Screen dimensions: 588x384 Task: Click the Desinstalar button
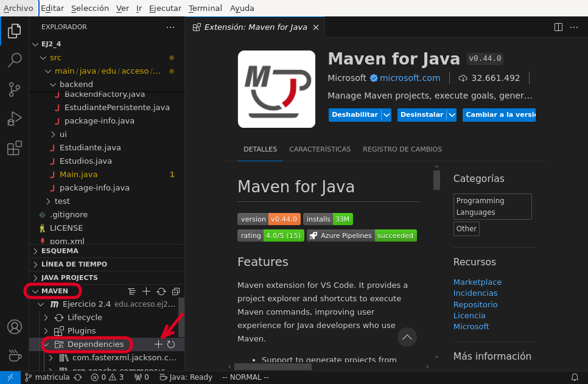[x=422, y=115]
